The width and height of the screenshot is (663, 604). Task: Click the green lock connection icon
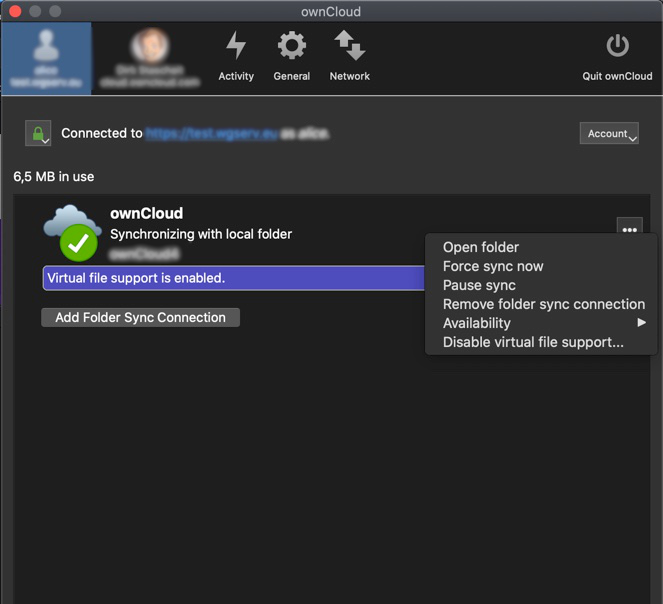coord(38,133)
